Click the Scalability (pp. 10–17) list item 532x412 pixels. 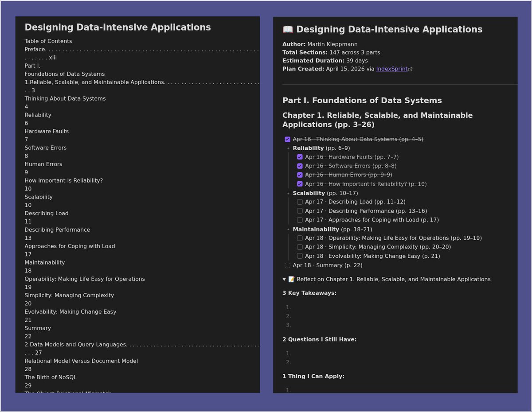pos(325,193)
